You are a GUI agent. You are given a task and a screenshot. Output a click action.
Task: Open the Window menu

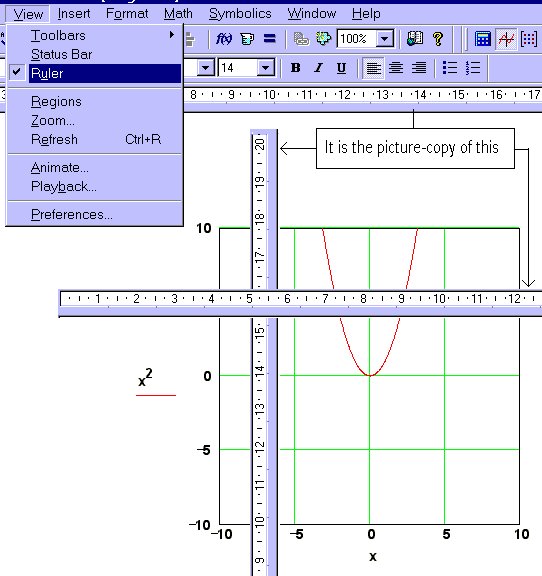click(312, 14)
